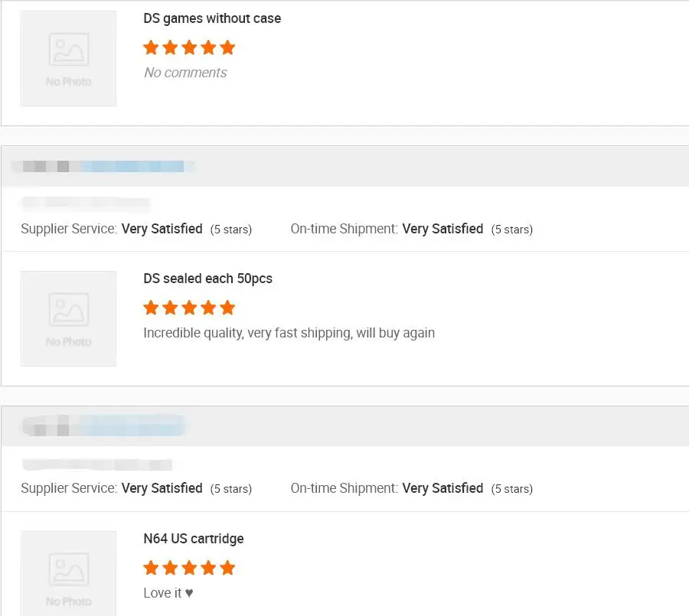Click the blurred reviewer name above N64 review
Image resolution: width=689 pixels, height=616 pixels.
point(103,425)
